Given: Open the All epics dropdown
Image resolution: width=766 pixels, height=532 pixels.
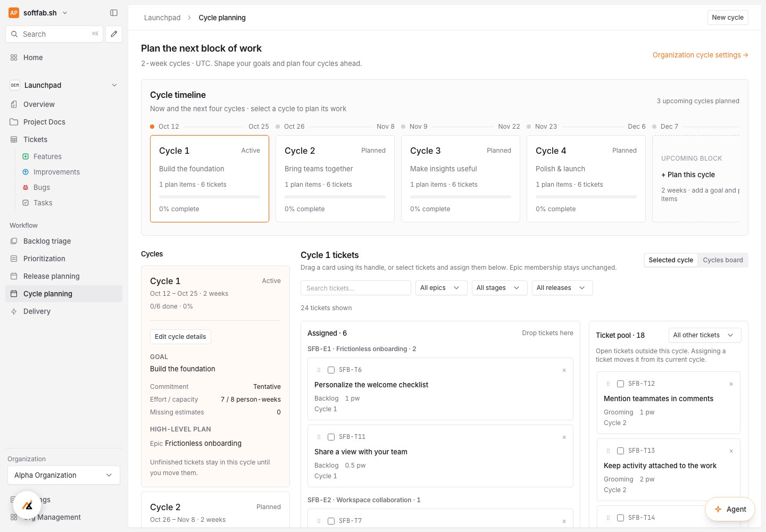Looking at the screenshot, I should pos(441,288).
